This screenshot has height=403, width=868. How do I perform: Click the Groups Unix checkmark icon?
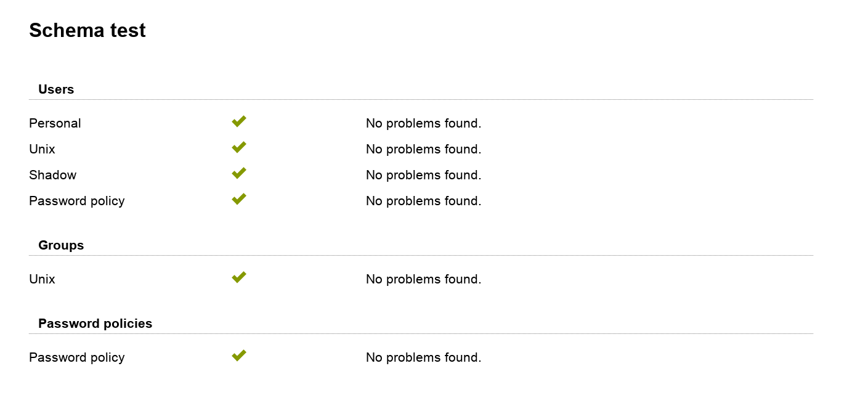(239, 277)
